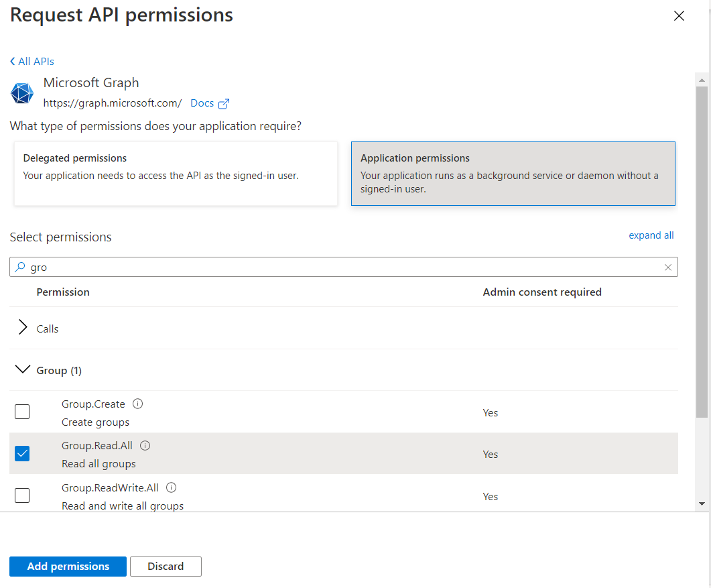This screenshot has height=588, width=711.
Task: Click the Microsoft Graph logo icon
Action: [22, 93]
